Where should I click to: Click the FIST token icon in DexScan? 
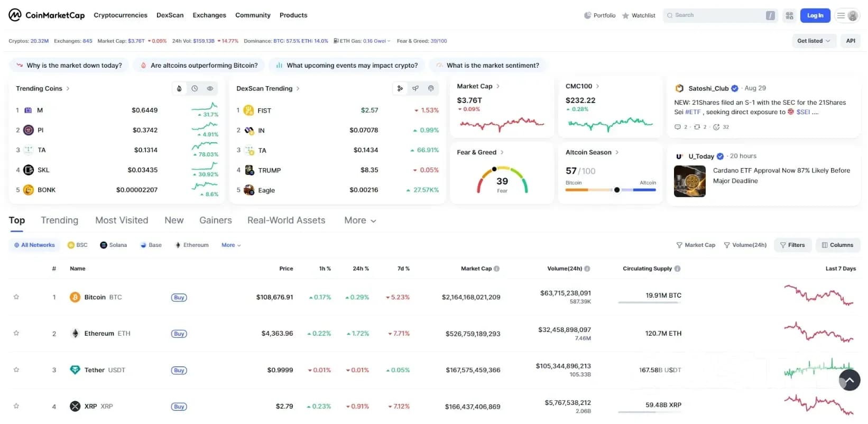click(248, 110)
